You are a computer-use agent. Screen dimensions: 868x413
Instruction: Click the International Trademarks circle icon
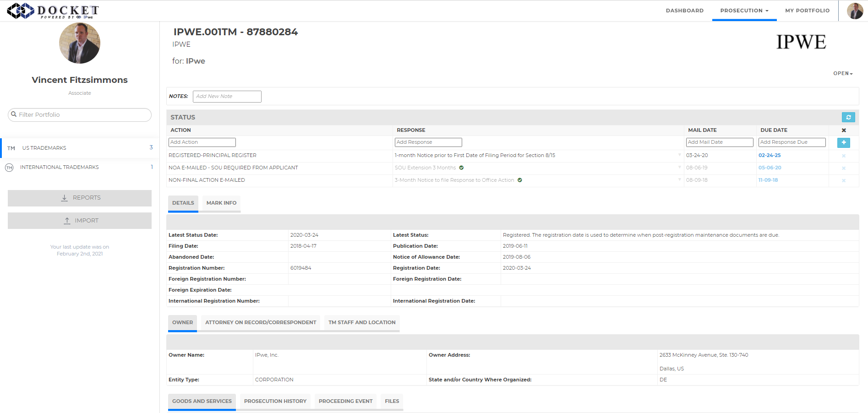[9, 168]
